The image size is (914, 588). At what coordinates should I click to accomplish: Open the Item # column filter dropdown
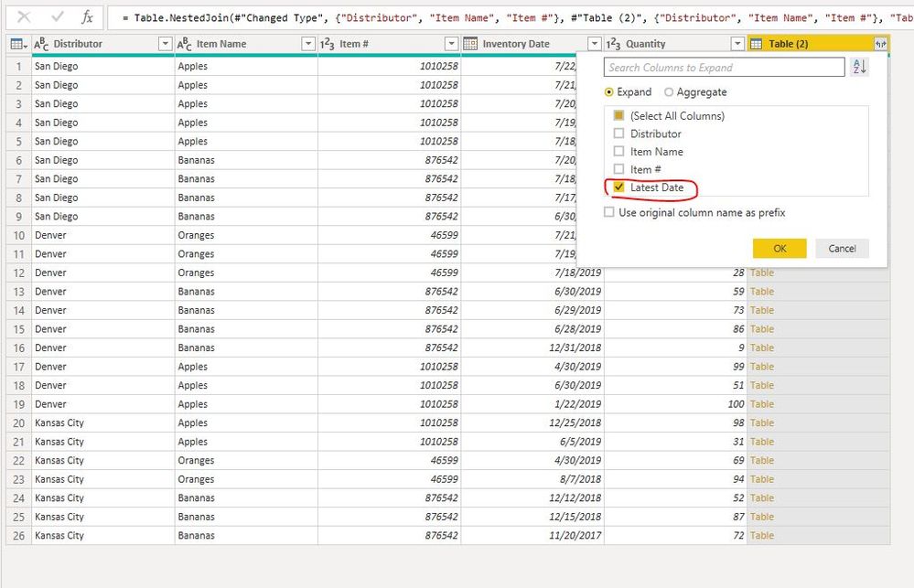coord(452,44)
